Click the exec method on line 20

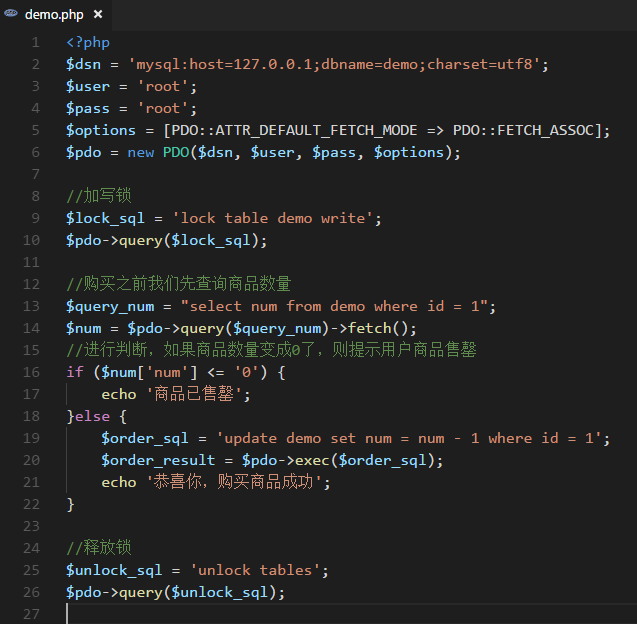click(x=312, y=460)
